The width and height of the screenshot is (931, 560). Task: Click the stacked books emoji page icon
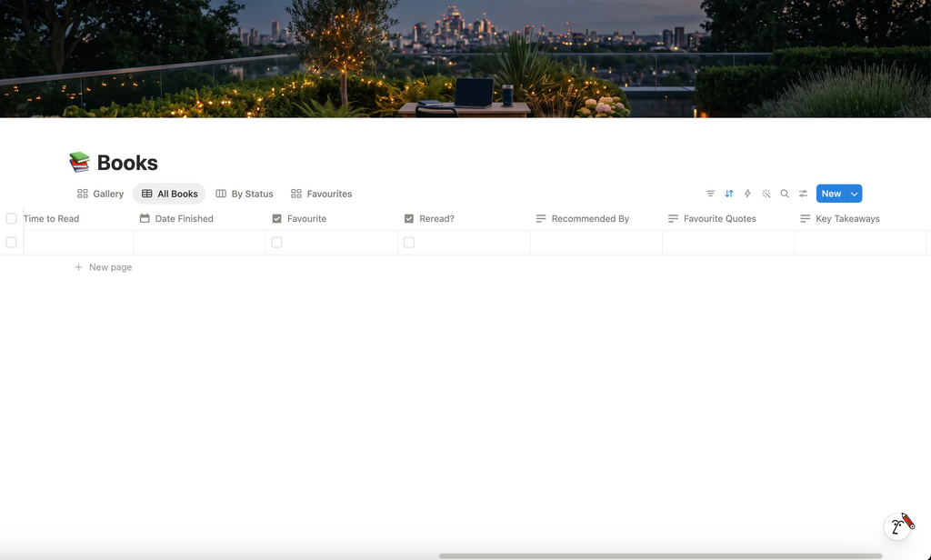80,162
